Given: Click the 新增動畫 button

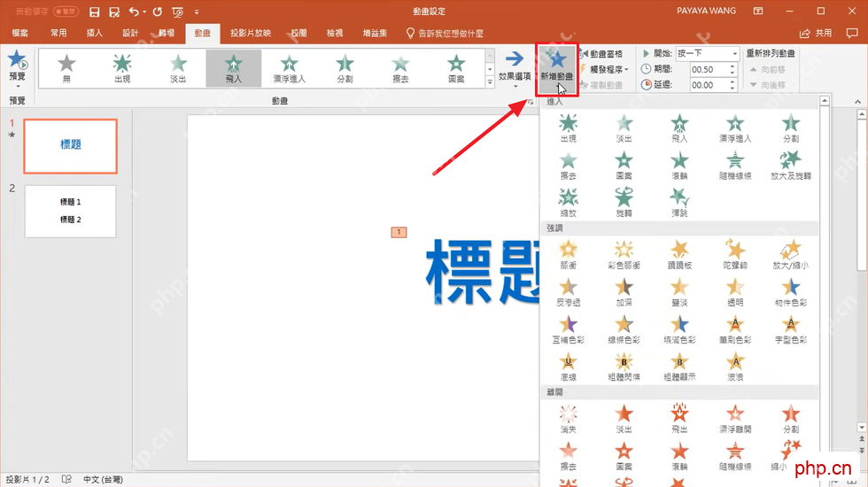Looking at the screenshot, I should (557, 69).
